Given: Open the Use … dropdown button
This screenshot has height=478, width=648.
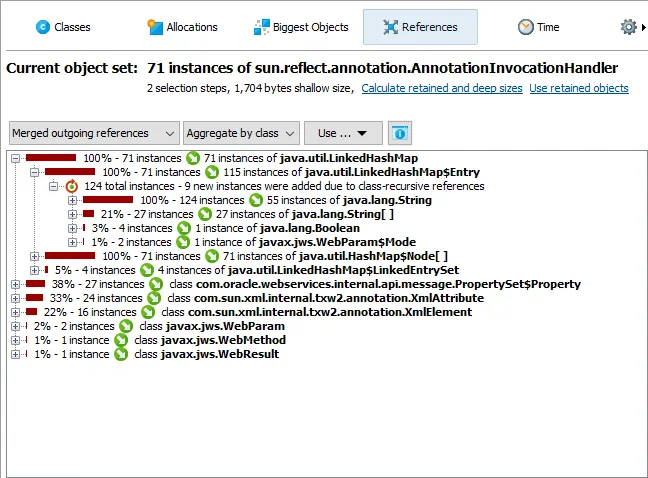Looking at the screenshot, I should pos(343,133).
